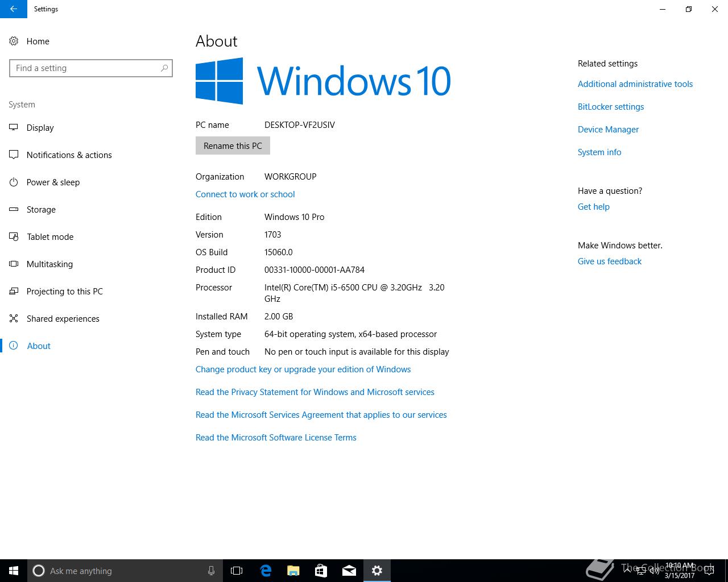
Task: Click the Find a setting search box
Action: 91,68
